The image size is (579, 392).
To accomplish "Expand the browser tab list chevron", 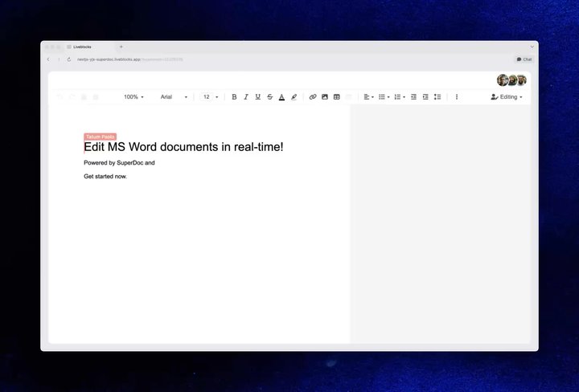I will coord(532,47).
